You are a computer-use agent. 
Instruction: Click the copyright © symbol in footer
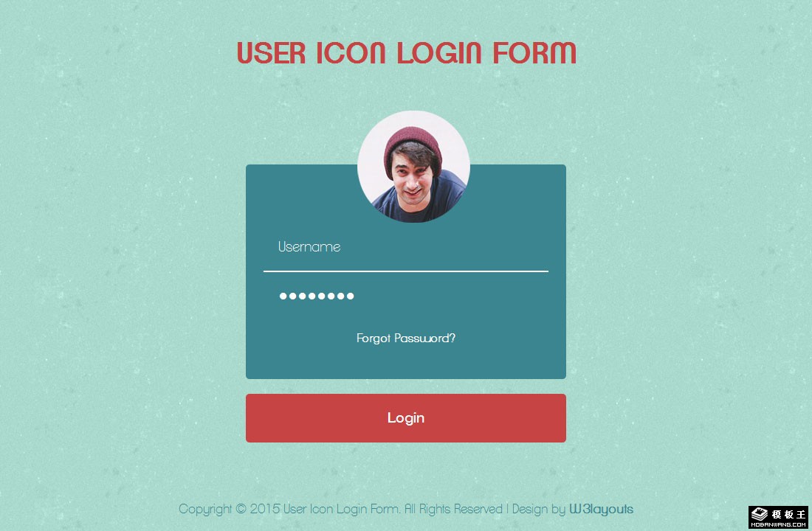pyautogui.click(x=241, y=509)
